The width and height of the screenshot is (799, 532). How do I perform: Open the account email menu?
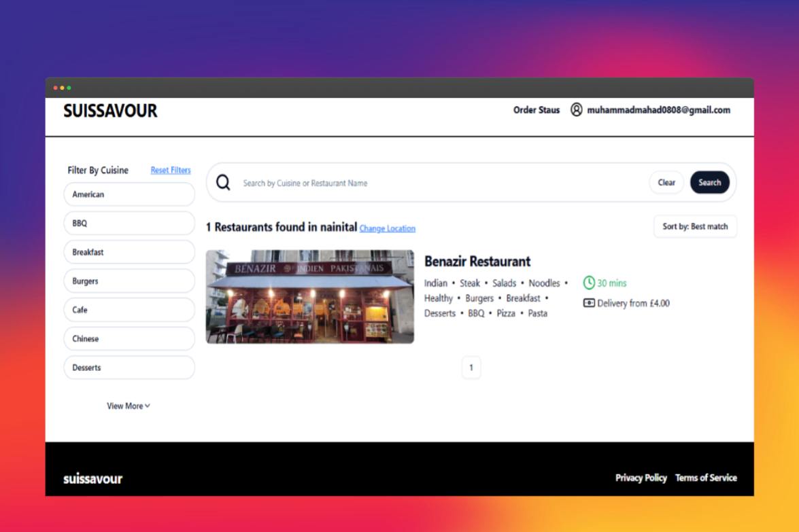pyautogui.click(x=658, y=110)
